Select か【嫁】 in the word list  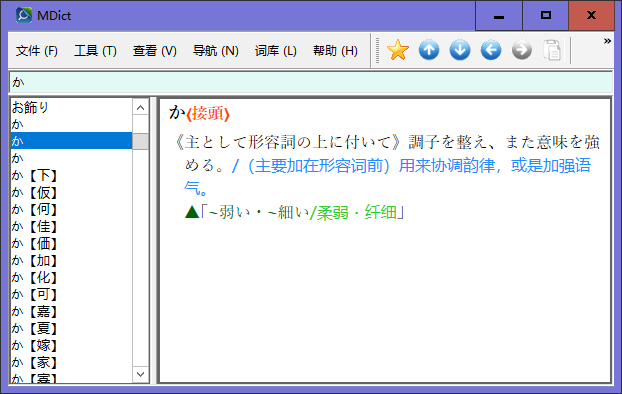(71, 345)
